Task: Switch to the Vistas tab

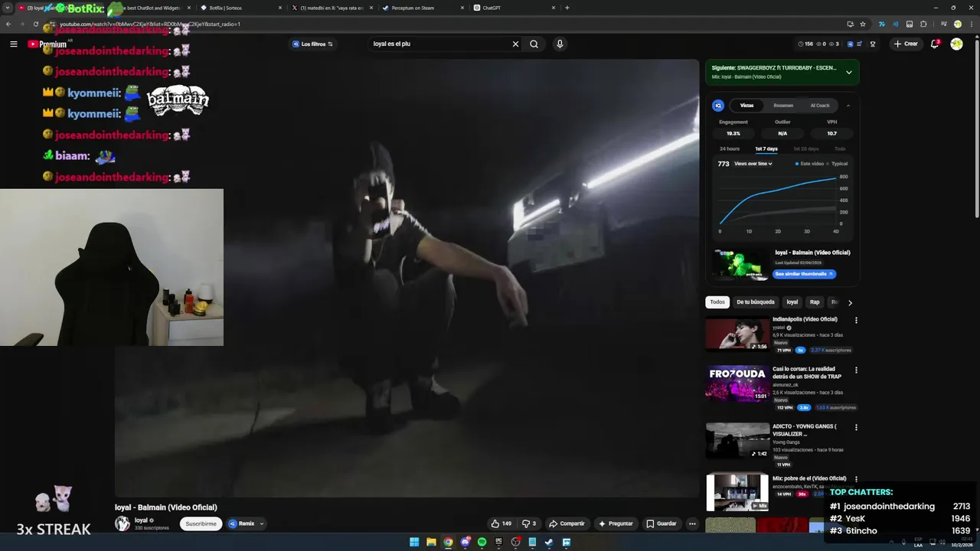Action: click(x=746, y=106)
